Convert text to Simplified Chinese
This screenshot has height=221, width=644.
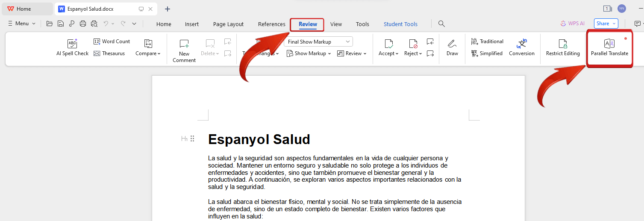(x=487, y=53)
